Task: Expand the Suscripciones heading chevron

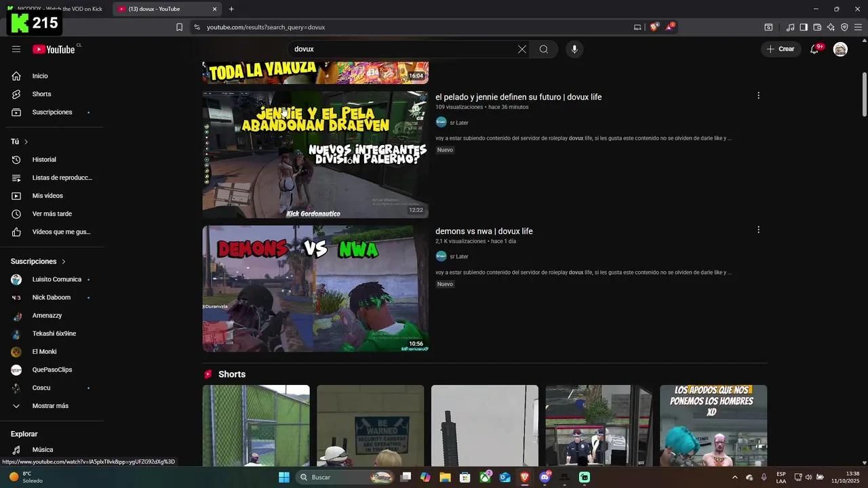Action: pos(64,262)
